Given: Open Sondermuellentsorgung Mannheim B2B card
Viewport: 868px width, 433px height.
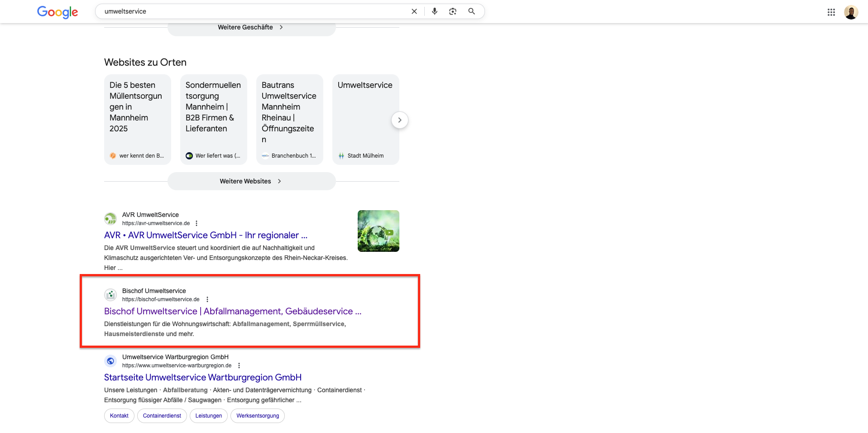Looking at the screenshot, I should (x=214, y=120).
